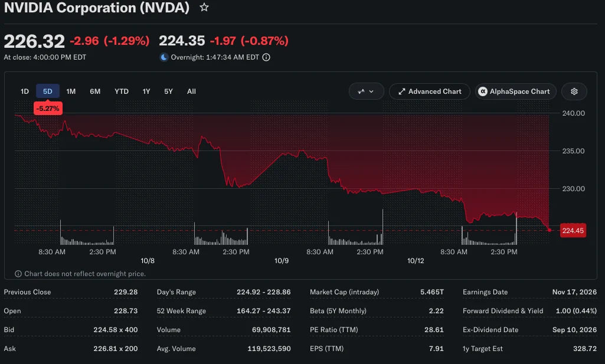Viewport: 605px width, 364px height.
Task: Click the 240.00 axis label
Action: (x=573, y=113)
